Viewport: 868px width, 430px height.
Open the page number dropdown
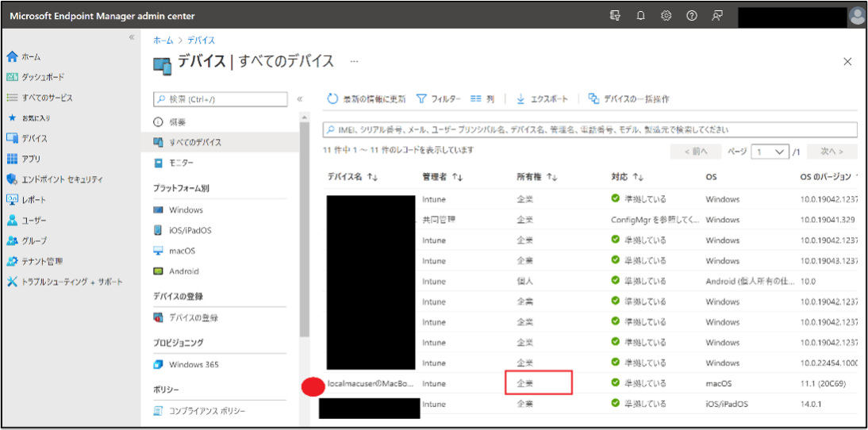pos(770,151)
